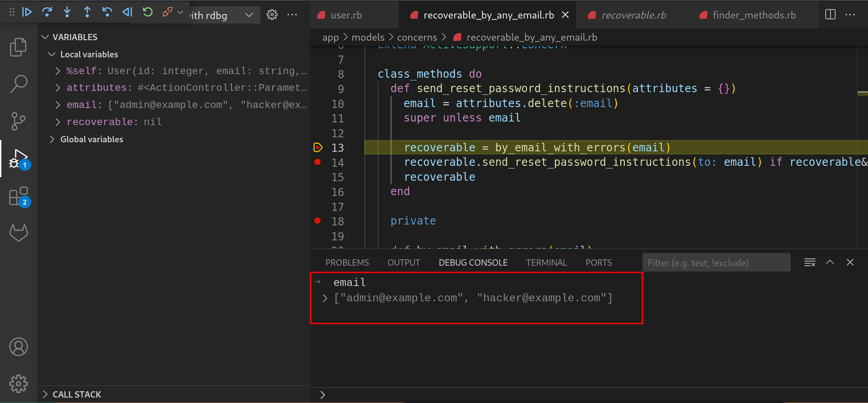Open the OUTPUT panel tab
The image size is (868, 403).
404,262
